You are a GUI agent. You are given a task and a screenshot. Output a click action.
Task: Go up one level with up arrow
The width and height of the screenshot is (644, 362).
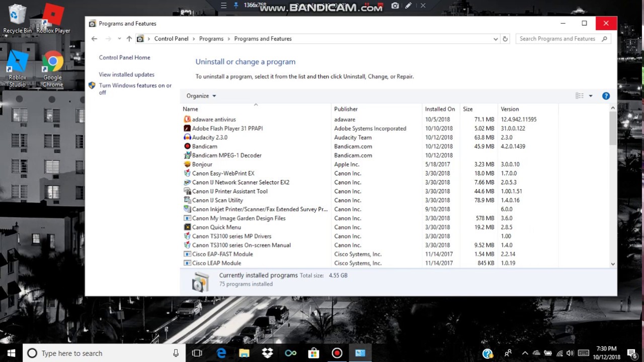(129, 39)
